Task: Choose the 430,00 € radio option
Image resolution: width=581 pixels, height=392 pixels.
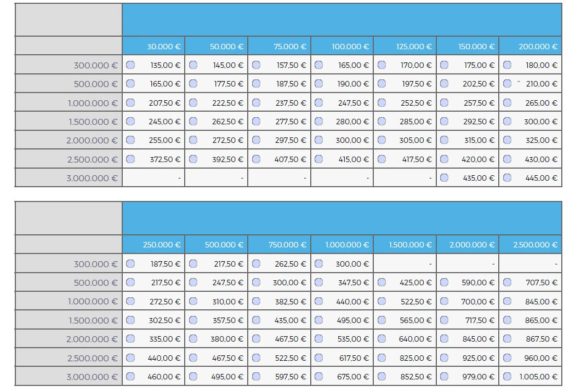Action: coord(507,159)
